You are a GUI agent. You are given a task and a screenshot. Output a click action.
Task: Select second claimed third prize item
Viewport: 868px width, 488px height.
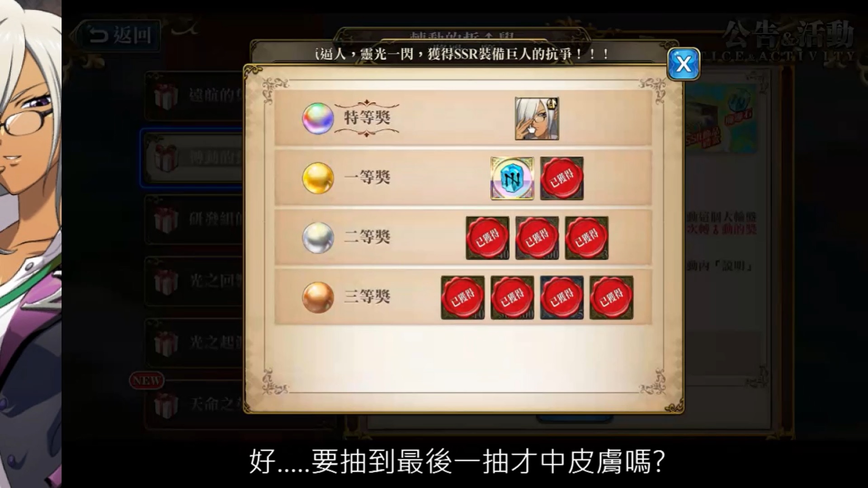click(x=512, y=298)
